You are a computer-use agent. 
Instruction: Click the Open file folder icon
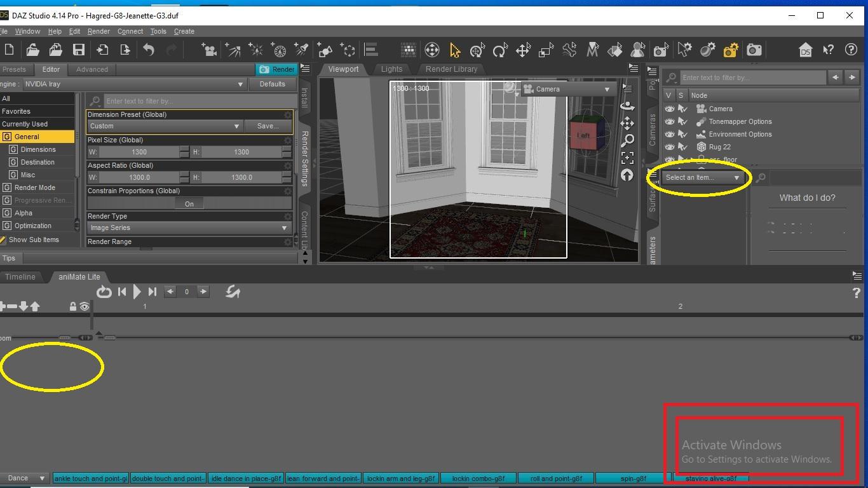32,50
